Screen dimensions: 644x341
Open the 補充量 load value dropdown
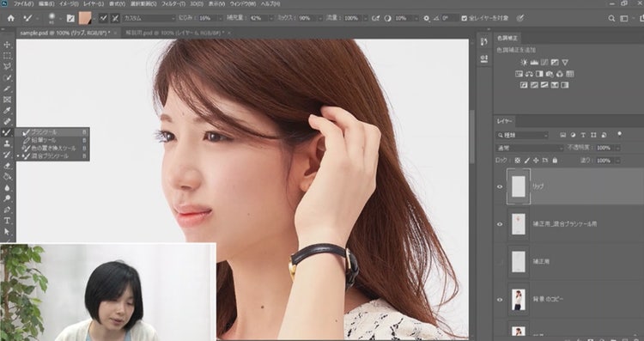pyautogui.click(x=270, y=18)
